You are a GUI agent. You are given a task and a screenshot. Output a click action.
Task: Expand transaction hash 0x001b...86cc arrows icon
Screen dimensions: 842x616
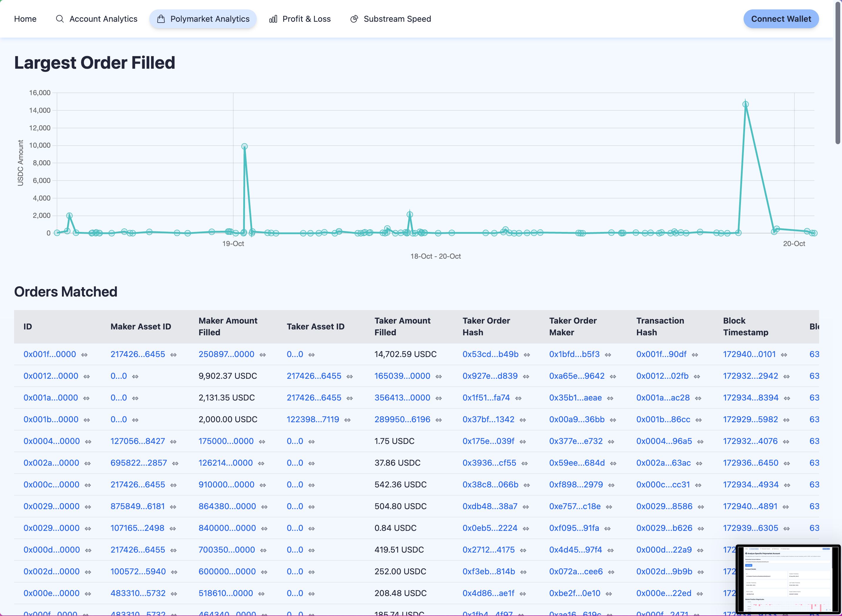point(698,420)
